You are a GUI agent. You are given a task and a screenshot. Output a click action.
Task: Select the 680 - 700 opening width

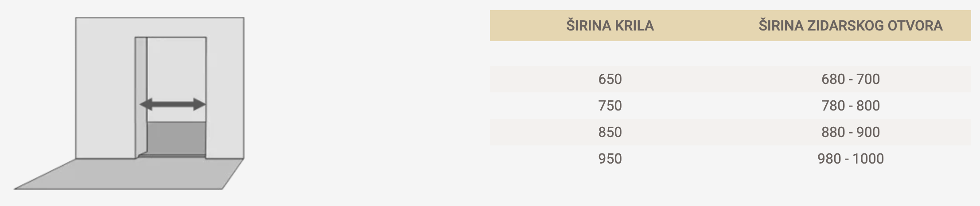(850, 79)
